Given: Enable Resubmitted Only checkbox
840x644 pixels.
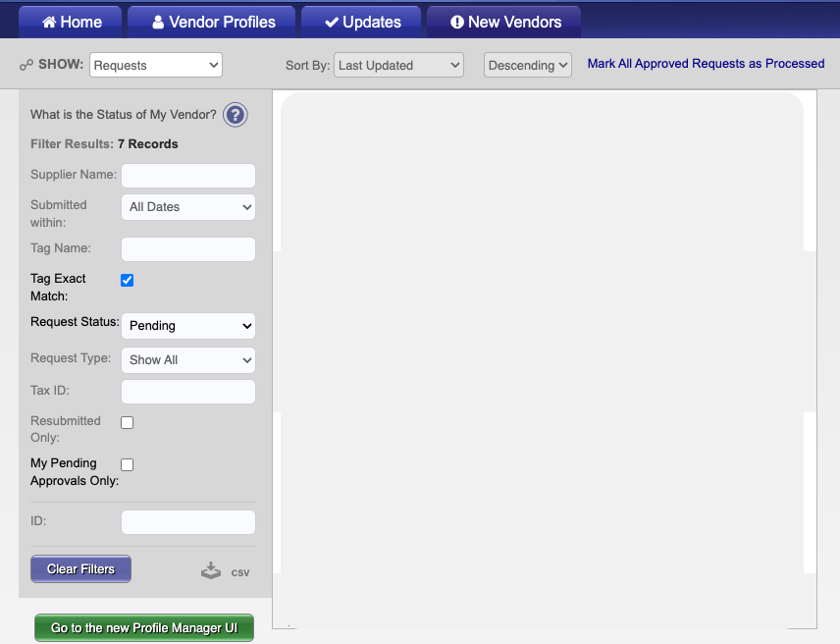Looking at the screenshot, I should (127, 422).
